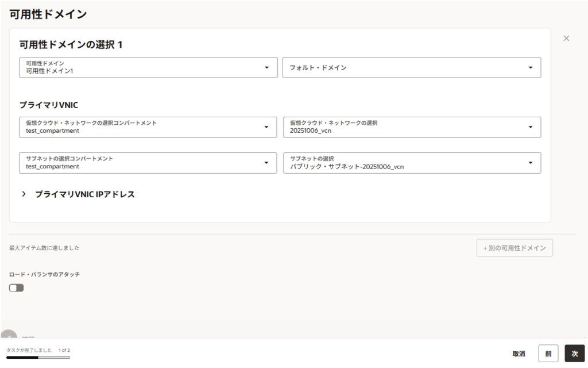
Task: Go back with the 前 button
Action: [548, 354]
